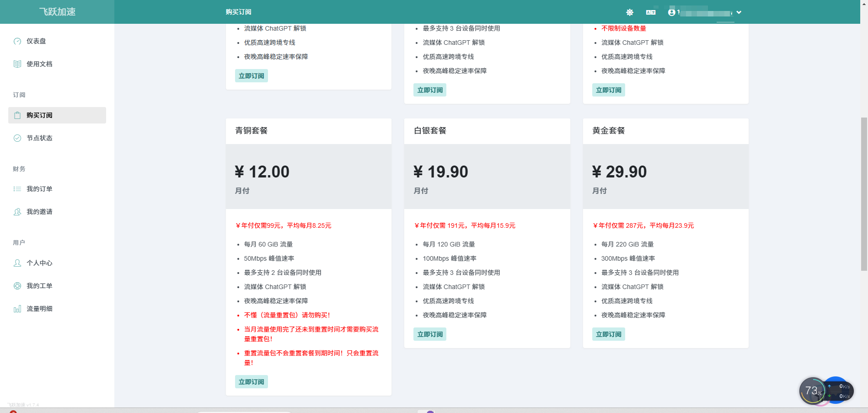This screenshot has width=868, height=413.
Task: Click the 我的工单 support icon
Action: (x=17, y=286)
